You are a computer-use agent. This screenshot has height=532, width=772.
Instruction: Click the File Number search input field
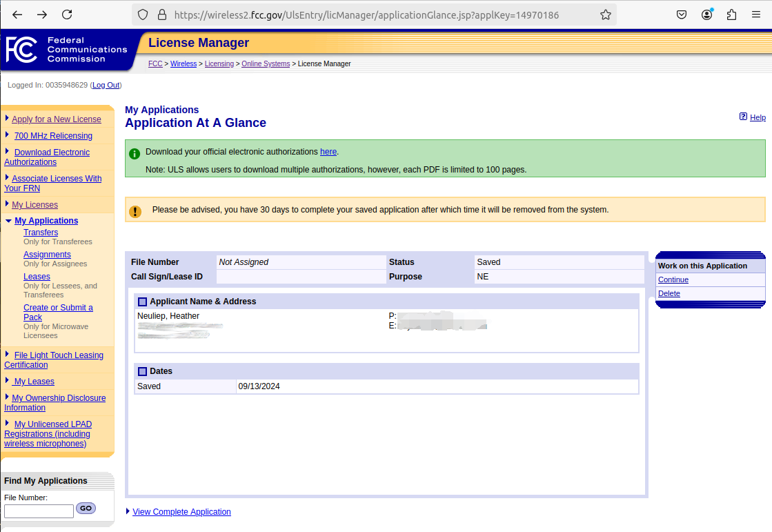coord(39,511)
